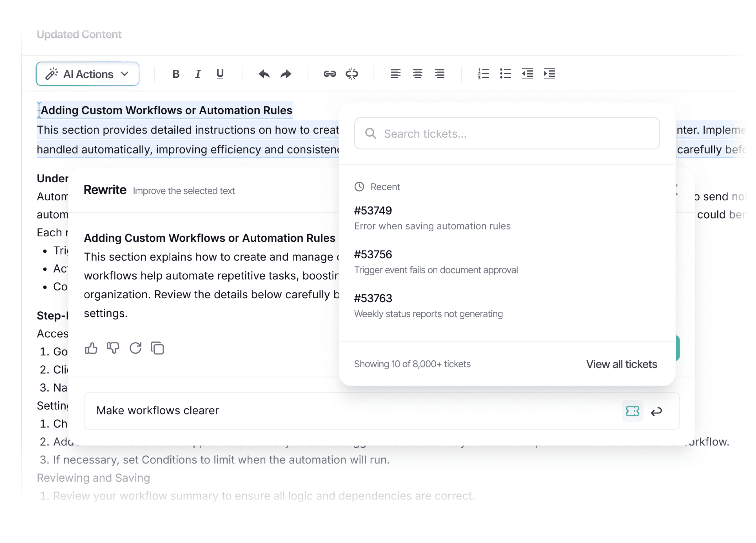Select ticket #53749 about automation rules
756x543 pixels.
pos(432,218)
